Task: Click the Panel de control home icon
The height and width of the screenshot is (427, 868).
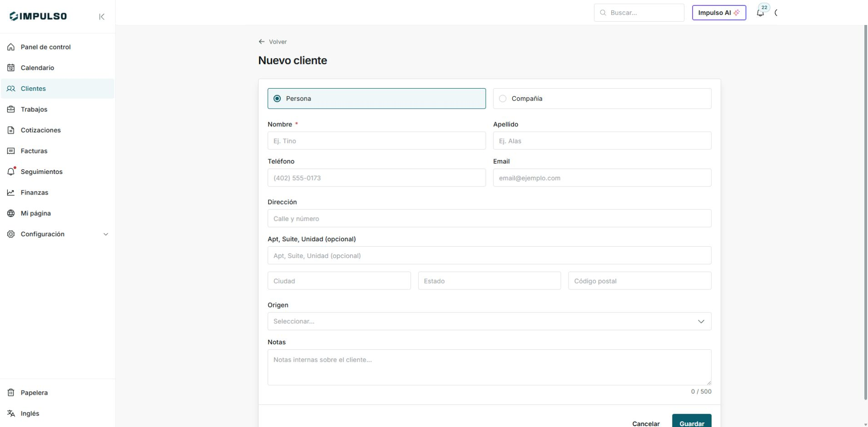Action: (x=11, y=47)
